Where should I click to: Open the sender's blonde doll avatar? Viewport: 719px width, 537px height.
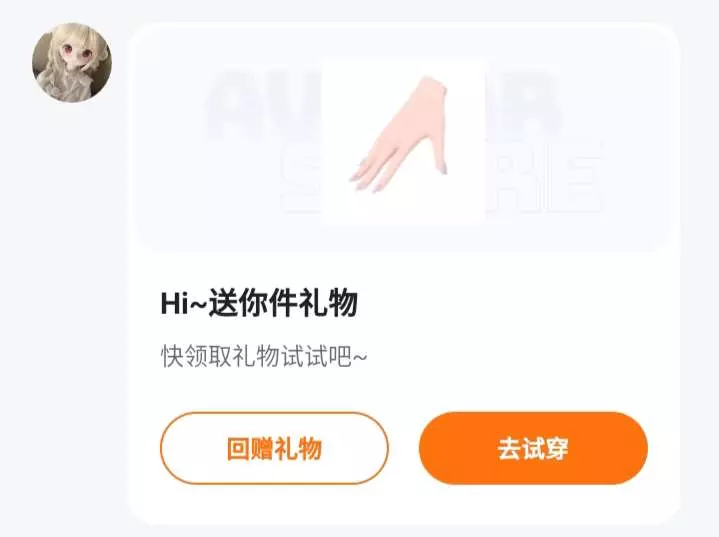(72, 62)
